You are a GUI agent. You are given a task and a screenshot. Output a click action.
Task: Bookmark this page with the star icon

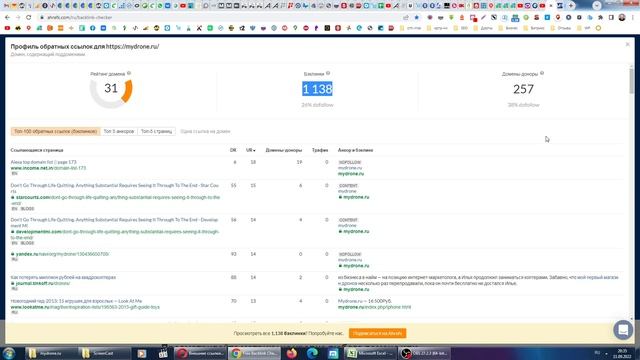tap(416, 18)
